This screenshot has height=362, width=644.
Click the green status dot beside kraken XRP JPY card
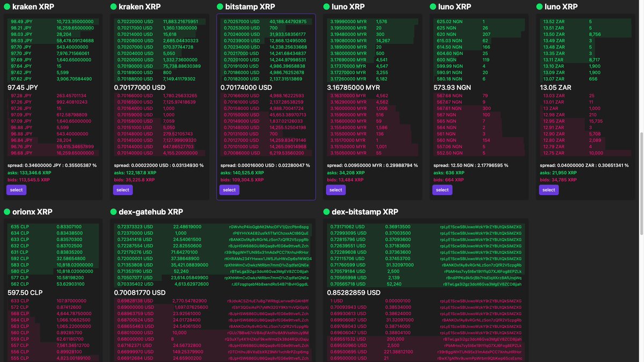pyautogui.click(x=7, y=7)
